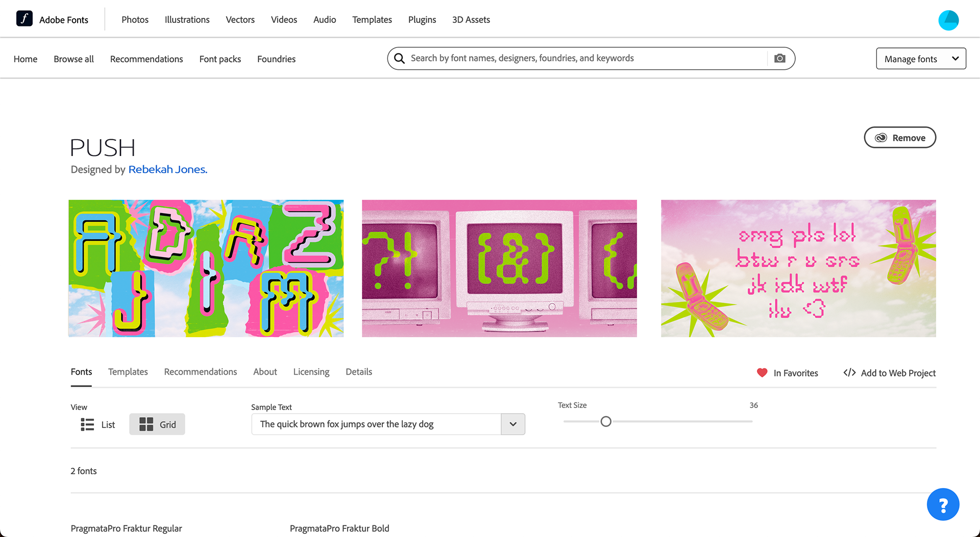This screenshot has width=980, height=537.
Task: Open the blue help question mark
Action: [x=943, y=505]
